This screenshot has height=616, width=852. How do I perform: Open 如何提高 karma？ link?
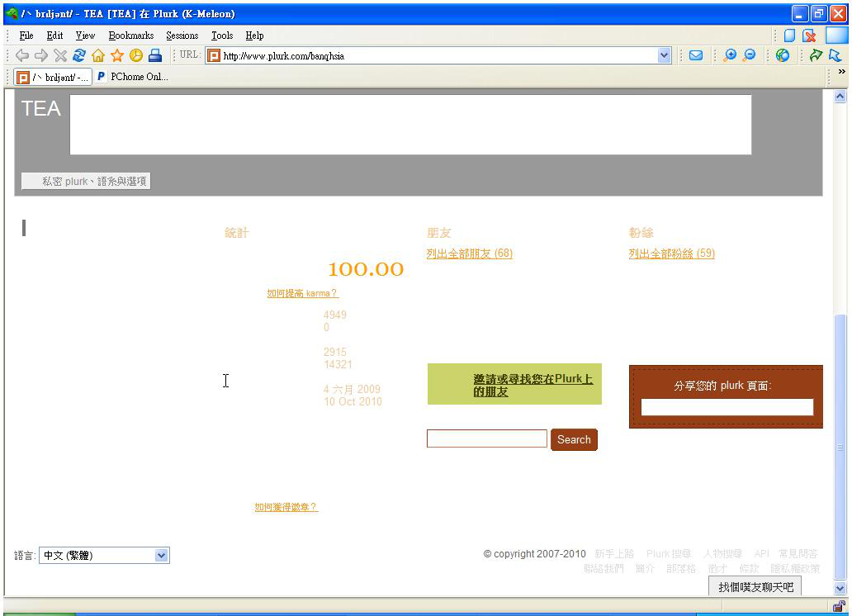303,293
